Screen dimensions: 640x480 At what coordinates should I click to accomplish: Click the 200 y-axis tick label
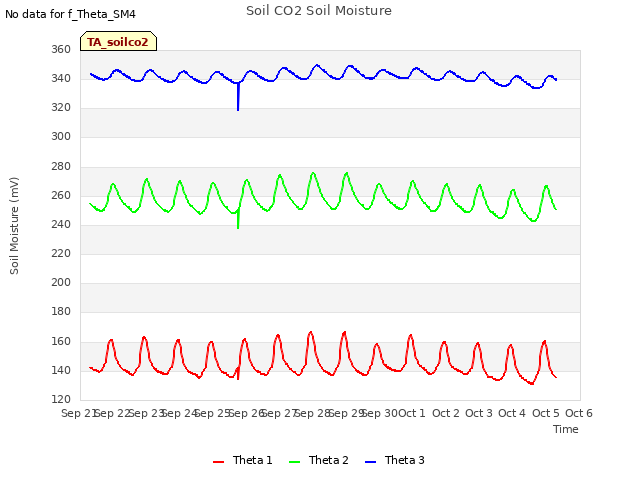click(61, 282)
